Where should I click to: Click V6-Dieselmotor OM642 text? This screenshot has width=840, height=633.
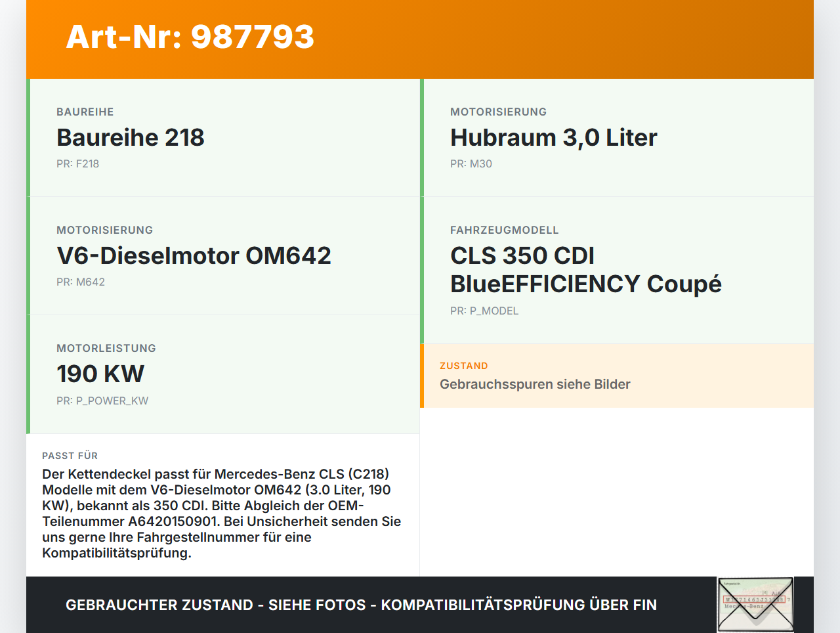pos(194,255)
